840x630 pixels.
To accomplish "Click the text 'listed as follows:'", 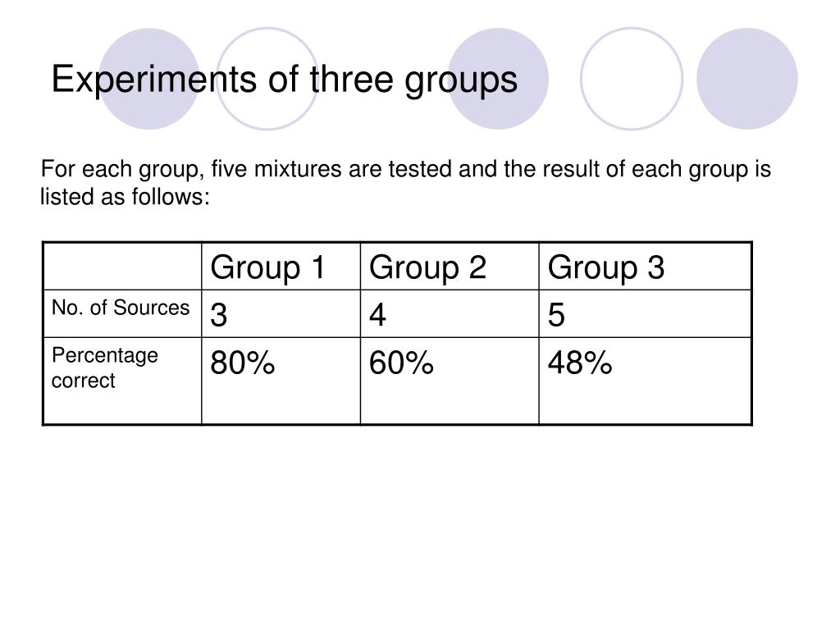I will [125, 197].
